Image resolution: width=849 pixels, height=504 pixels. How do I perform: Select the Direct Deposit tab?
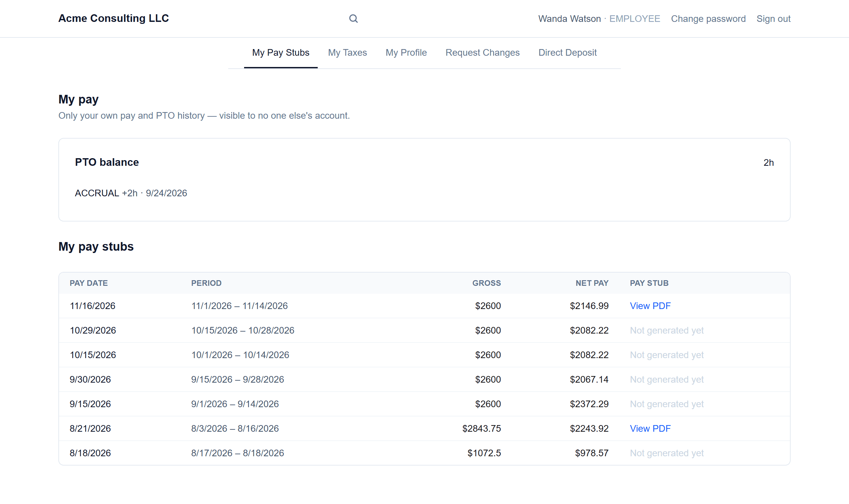tap(567, 53)
